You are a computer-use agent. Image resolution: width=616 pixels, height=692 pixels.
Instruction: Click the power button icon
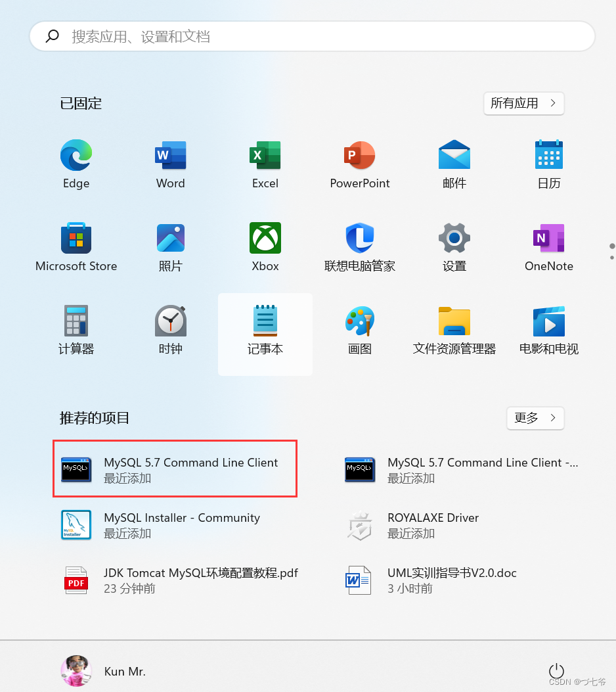[556, 671]
